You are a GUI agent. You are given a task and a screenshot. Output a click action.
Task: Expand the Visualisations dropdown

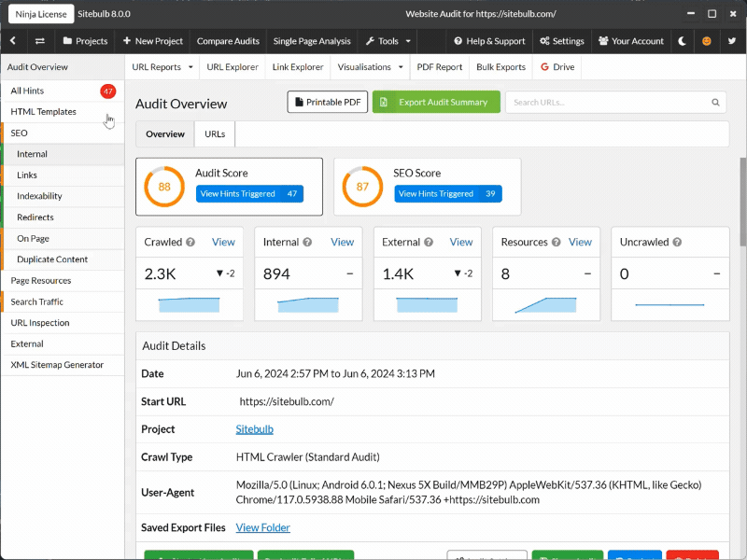370,67
